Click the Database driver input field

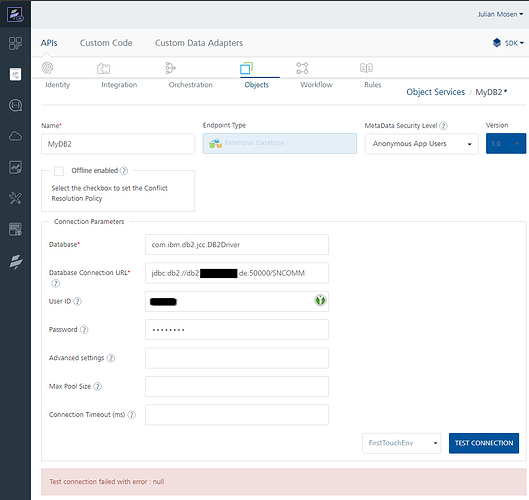pyautogui.click(x=236, y=245)
